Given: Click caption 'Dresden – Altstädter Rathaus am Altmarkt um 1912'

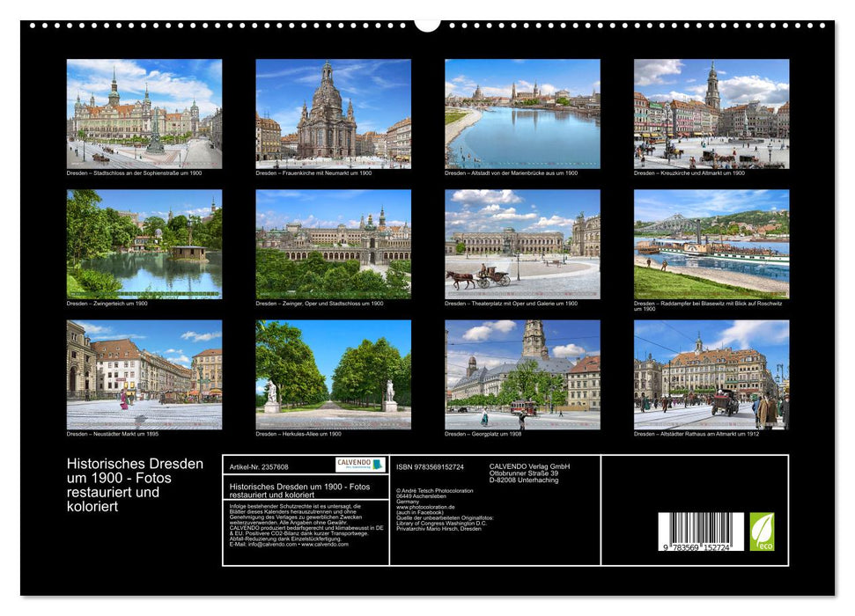Looking at the screenshot, I should point(697,434).
